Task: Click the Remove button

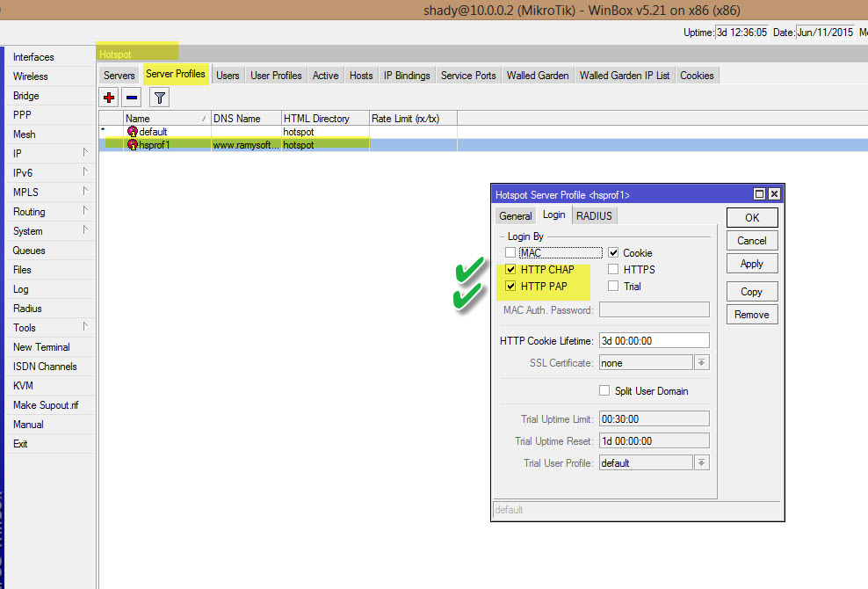Action: tap(752, 314)
